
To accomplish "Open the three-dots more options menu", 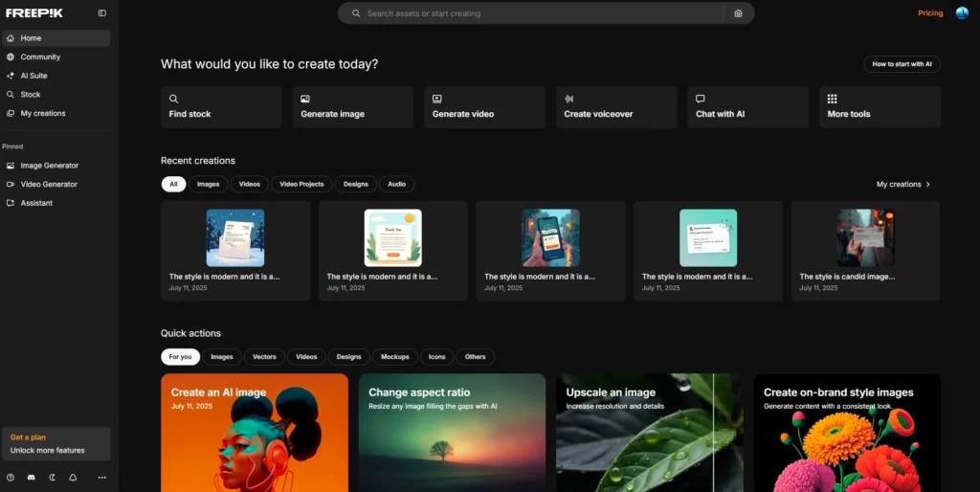I will tap(101, 478).
